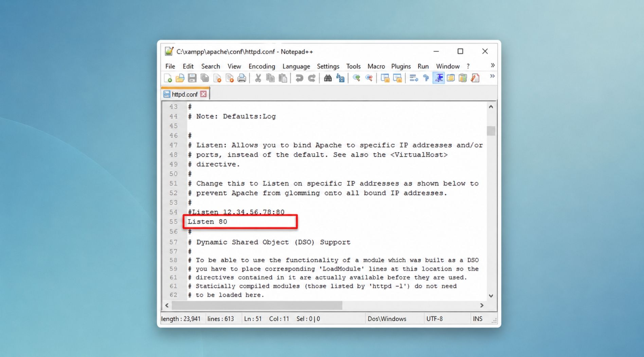Click the '# Note: Defaults:Log' line
Screen dimensions: 644x357
232,116
